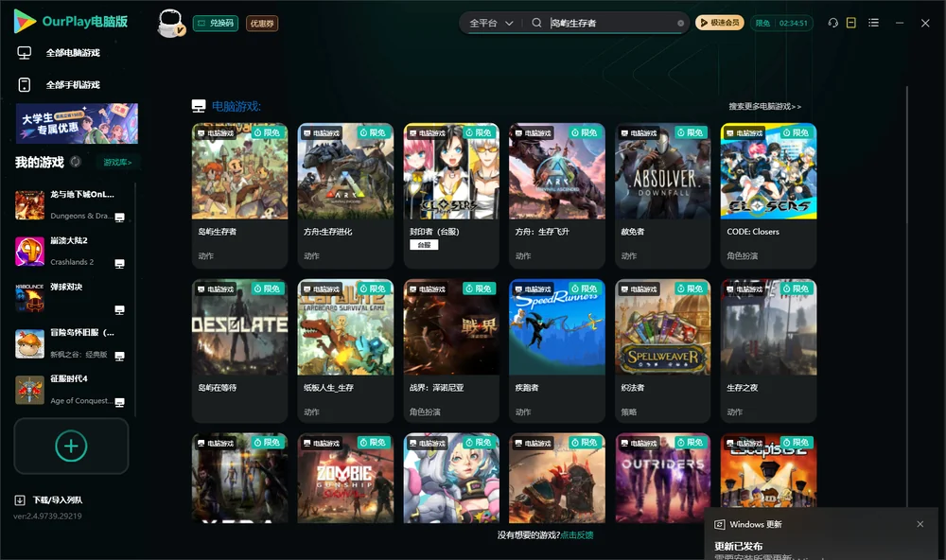This screenshot has height=560, width=946.
Task: Launch 崩溃大陆2 from my games
Action: (x=71, y=251)
